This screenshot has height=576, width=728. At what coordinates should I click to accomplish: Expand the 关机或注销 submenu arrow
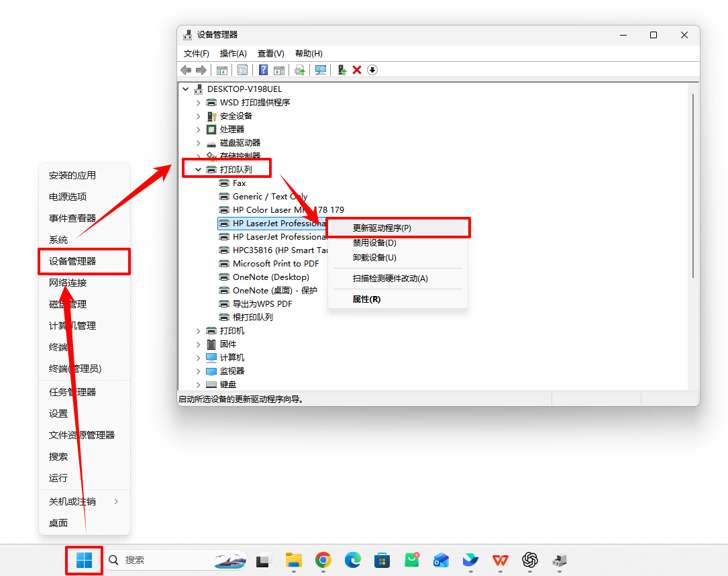116,501
